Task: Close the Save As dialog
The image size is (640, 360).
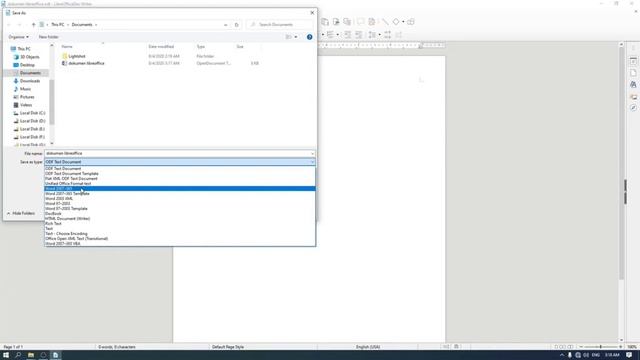Action: pyautogui.click(x=312, y=13)
